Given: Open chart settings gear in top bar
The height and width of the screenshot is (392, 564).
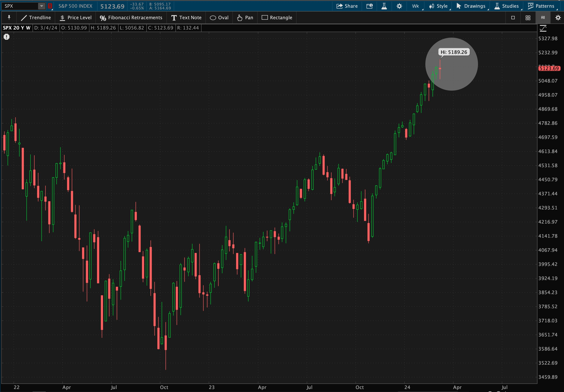Looking at the screenshot, I should [399, 6].
